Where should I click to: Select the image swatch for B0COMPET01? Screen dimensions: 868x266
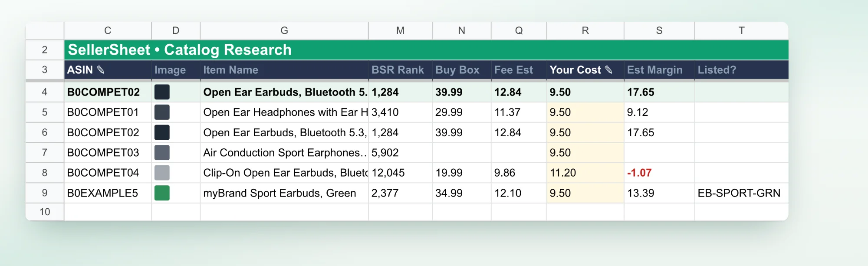pyautogui.click(x=162, y=112)
